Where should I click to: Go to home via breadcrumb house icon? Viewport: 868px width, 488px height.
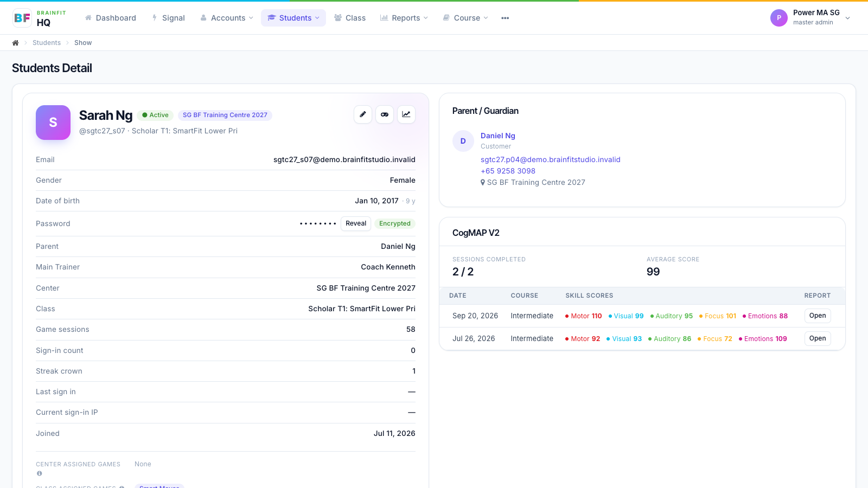[x=16, y=43]
